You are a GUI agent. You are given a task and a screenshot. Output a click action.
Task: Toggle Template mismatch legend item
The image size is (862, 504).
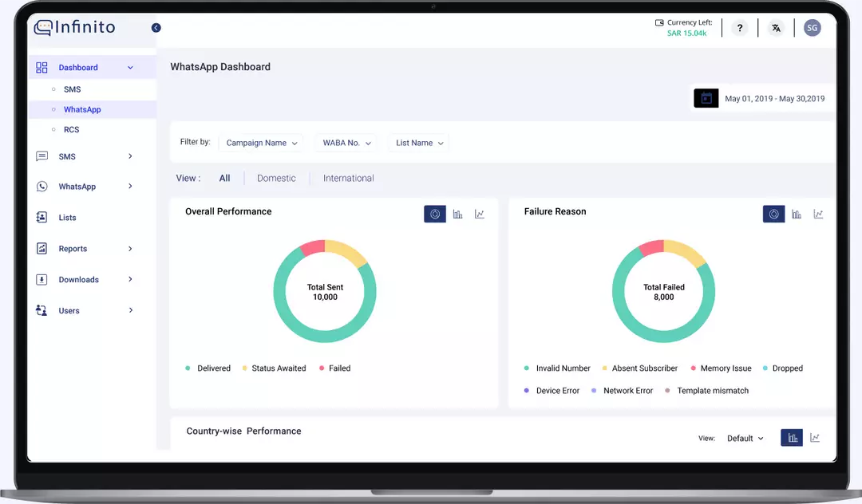coord(707,391)
